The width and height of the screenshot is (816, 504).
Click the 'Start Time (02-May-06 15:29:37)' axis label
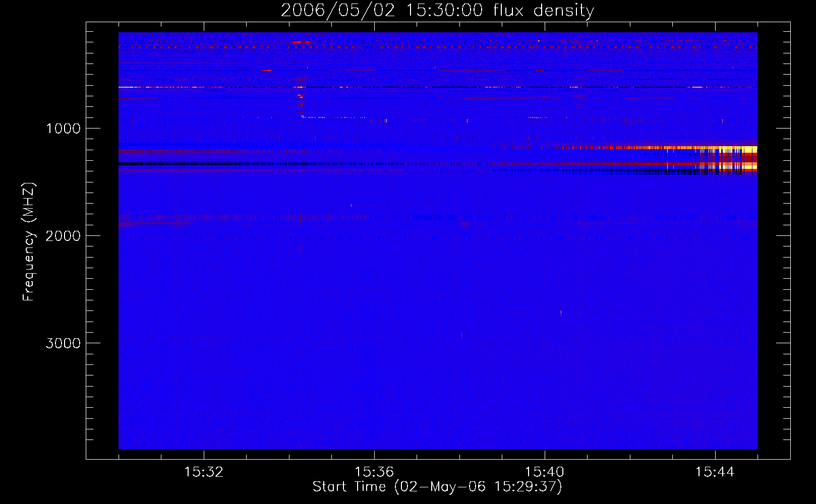pos(437,487)
